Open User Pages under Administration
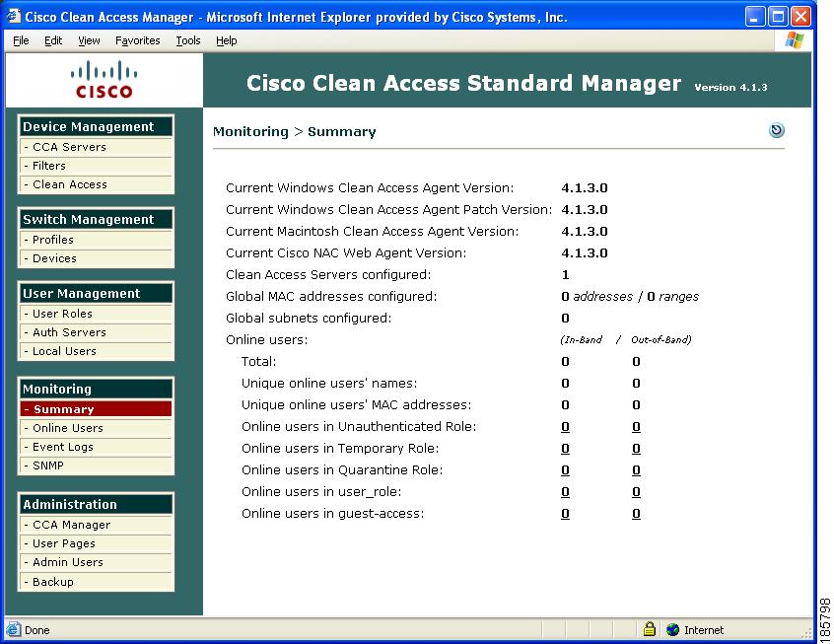 pyautogui.click(x=96, y=543)
